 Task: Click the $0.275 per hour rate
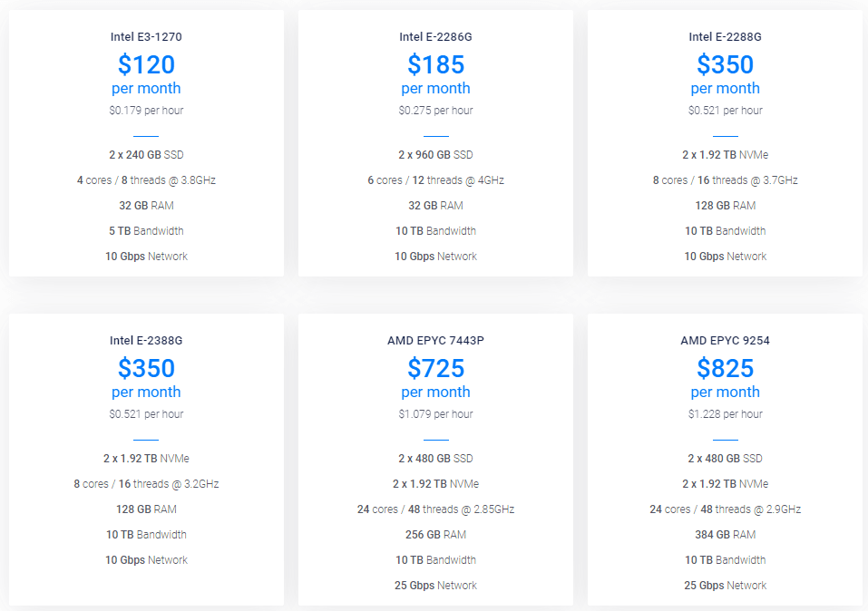(x=435, y=110)
